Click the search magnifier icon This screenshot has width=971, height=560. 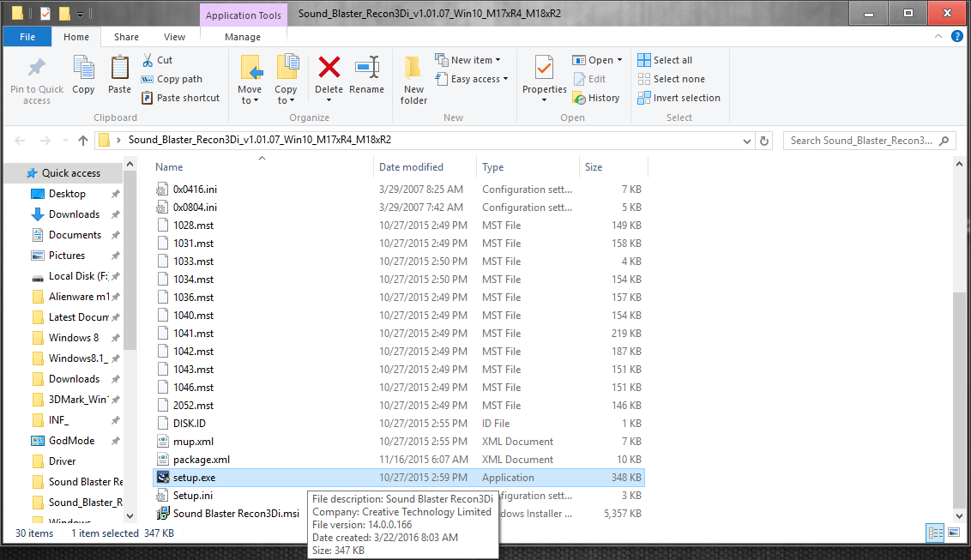tap(944, 142)
